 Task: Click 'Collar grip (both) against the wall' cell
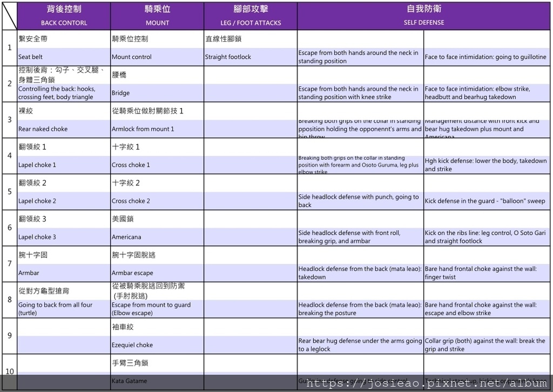click(487, 345)
